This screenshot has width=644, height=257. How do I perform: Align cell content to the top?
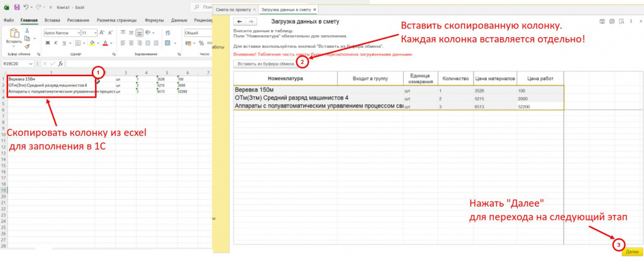[x=123, y=33]
